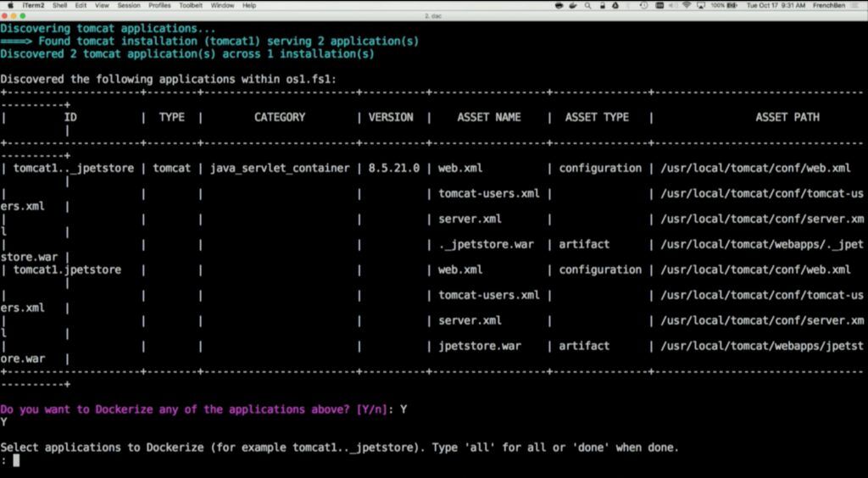Viewport: 868px width, 478px height.
Task: Click the VERSION column header
Action: click(391, 117)
